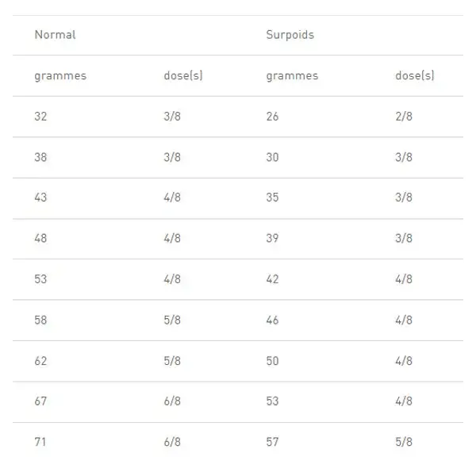Select the 58 grammes Normal cell

(40, 321)
